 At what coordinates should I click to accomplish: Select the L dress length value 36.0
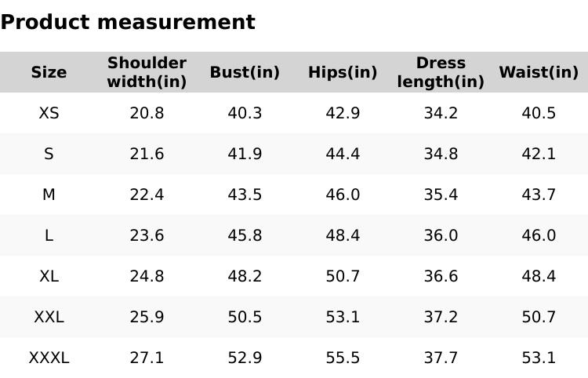[441, 235]
